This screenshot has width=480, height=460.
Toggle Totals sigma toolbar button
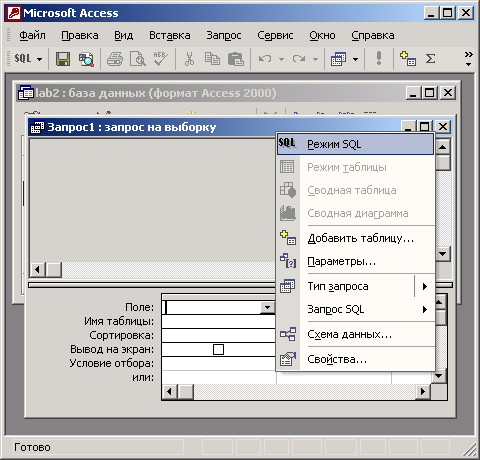[x=430, y=59]
